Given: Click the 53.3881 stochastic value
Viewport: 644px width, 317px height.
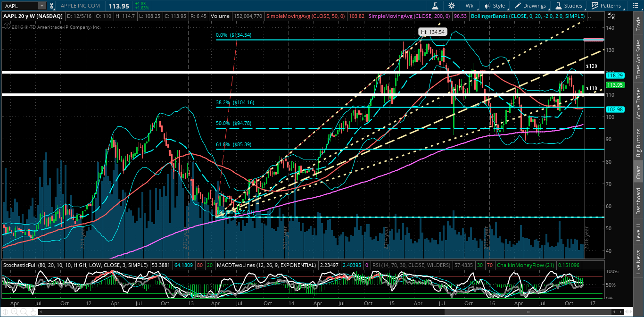Looking at the screenshot, I should tap(161, 265).
